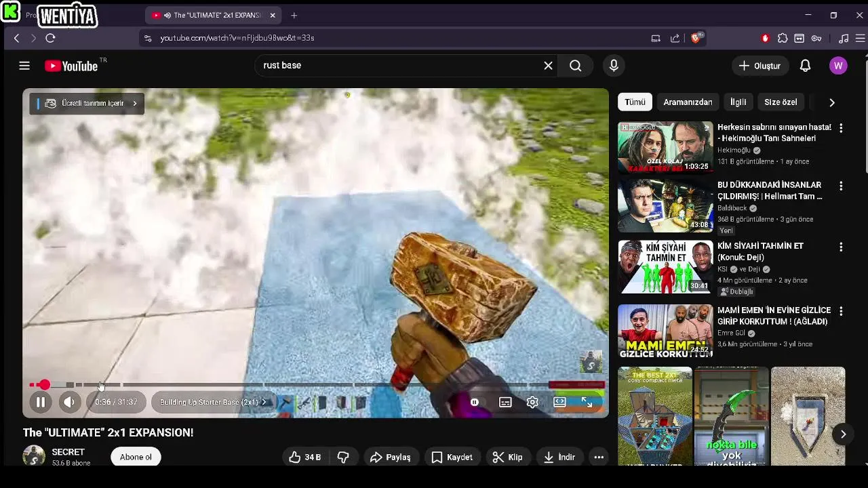Expand the chapter Building Up Starter Base
This screenshot has height=488, width=868.
pos(213,403)
